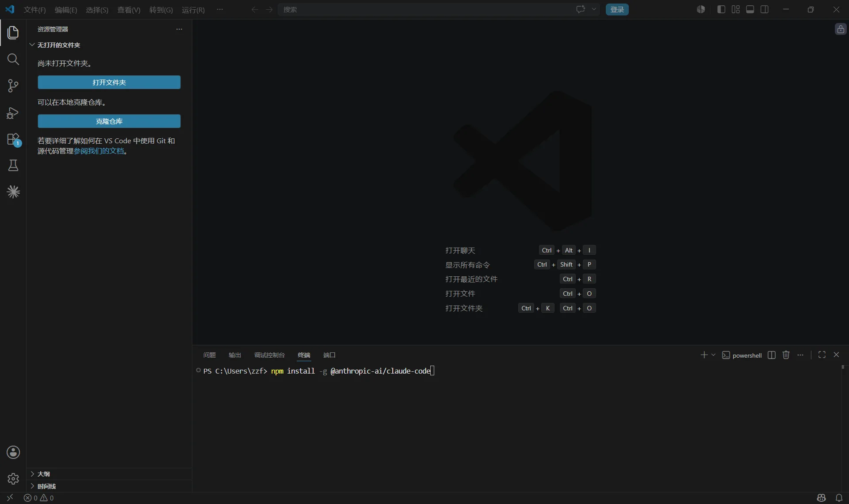This screenshot has width=849, height=504.
Task: Click the workspace trust lock icon
Action: pos(841,29)
